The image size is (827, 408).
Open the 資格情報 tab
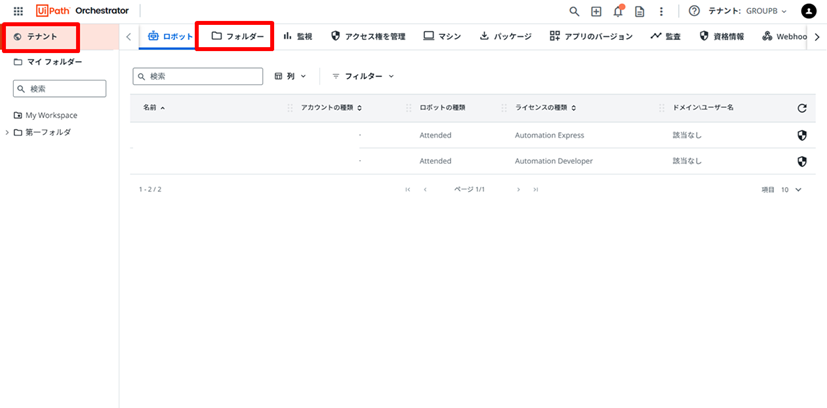click(x=722, y=36)
